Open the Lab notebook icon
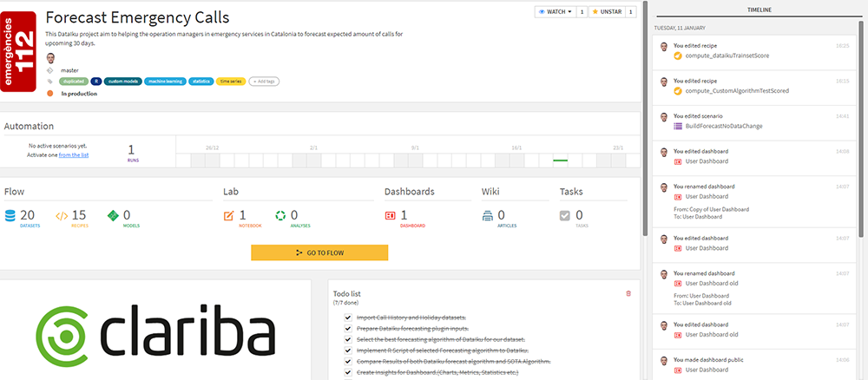The height and width of the screenshot is (380, 868). pos(228,216)
